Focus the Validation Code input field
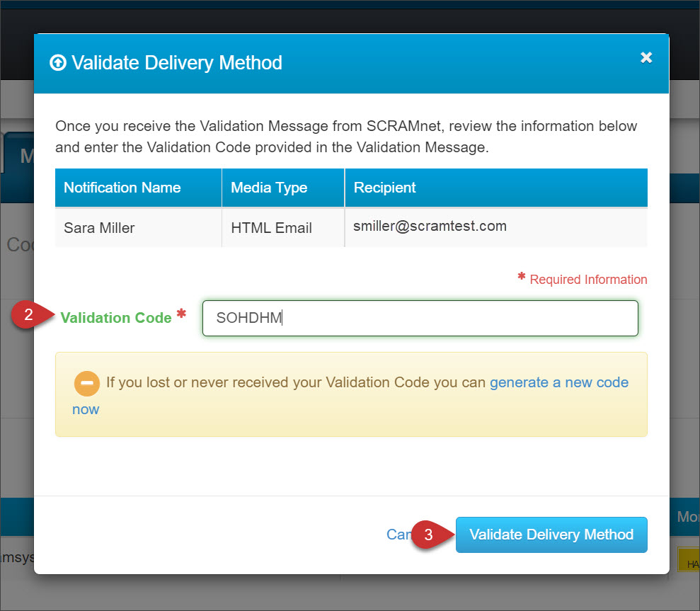Image resolution: width=700 pixels, height=611 pixels. (420, 318)
